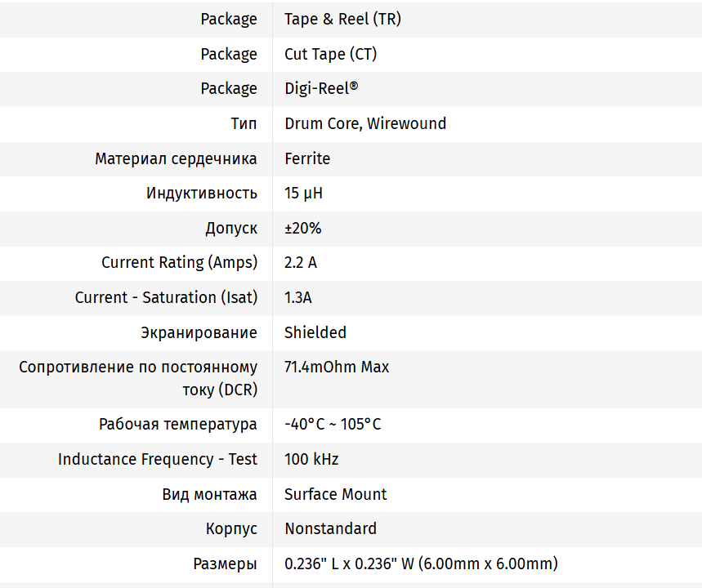Click the '-40°C ~ 105°C' temperature value
The image size is (702, 588).
point(333,425)
